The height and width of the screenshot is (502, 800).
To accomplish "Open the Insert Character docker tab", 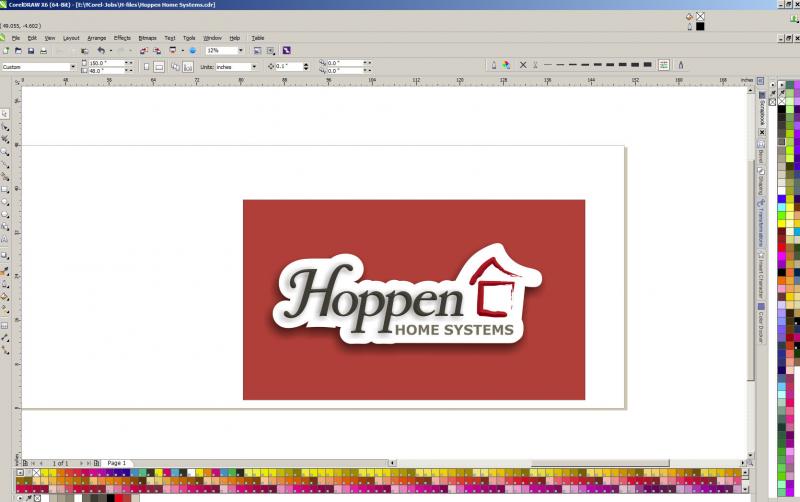I will 761,275.
